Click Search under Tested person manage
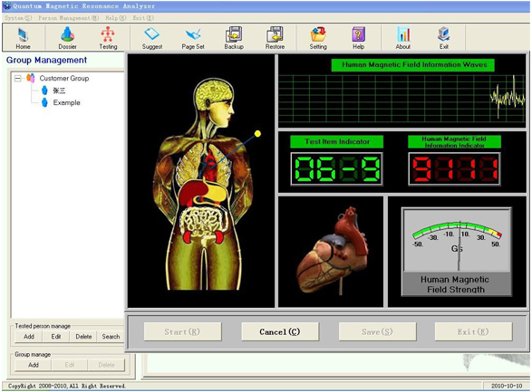The width and height of the screenshot is (532, 392). 111,337
